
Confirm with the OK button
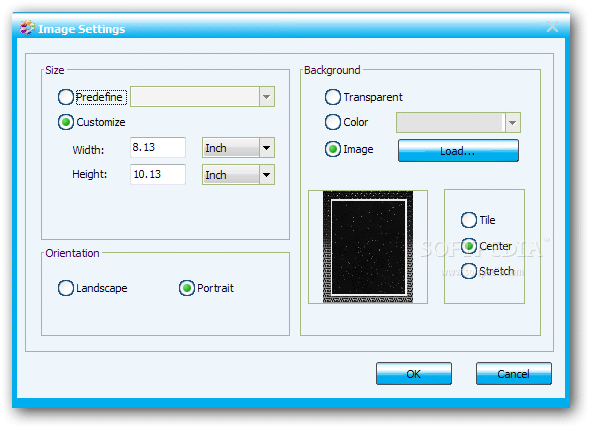(x=414, y=374)
